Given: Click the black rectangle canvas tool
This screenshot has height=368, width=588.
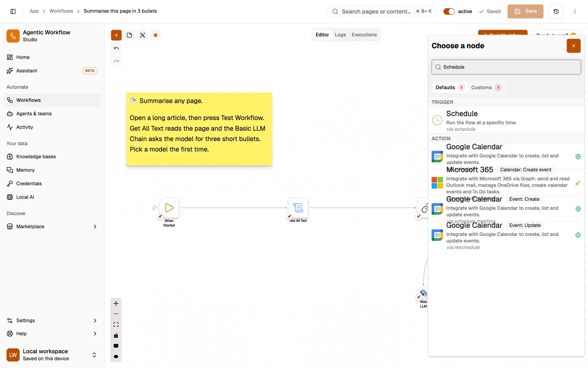Looking at the screenshot, I should tap(116, 346).
